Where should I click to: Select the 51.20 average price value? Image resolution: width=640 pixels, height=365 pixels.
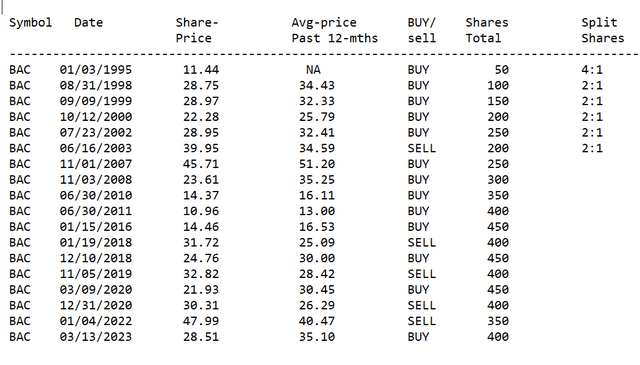point(317,164)
